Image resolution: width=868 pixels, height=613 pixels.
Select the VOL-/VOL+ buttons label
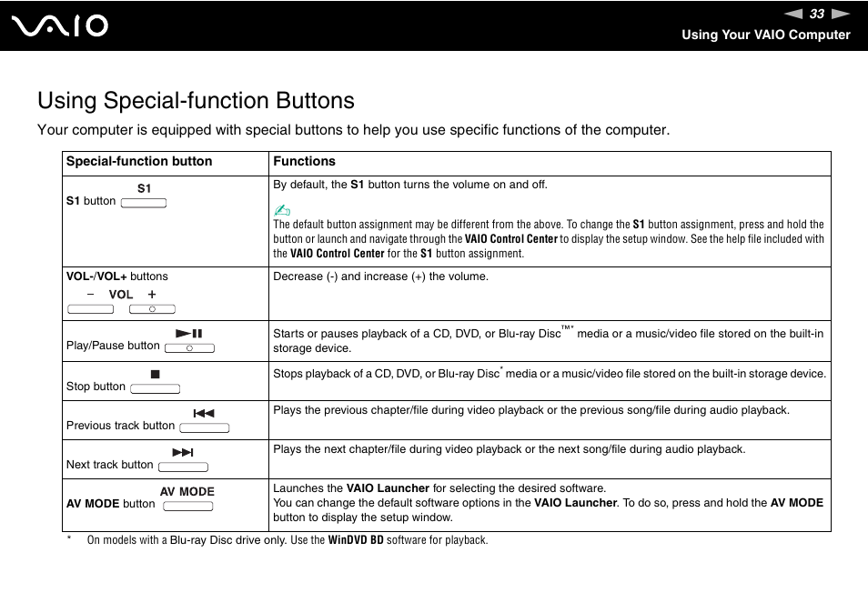[x=117, y=276]
